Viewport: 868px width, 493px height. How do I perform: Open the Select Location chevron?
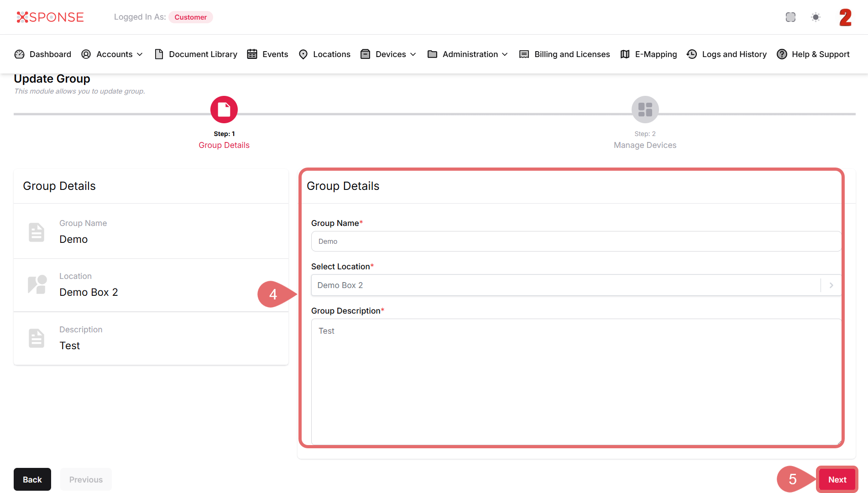[831, 285]
